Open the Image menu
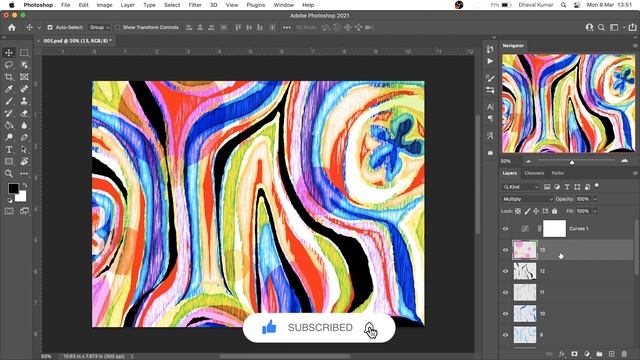The height and width of the screenshot is (360, 640). 104,5
